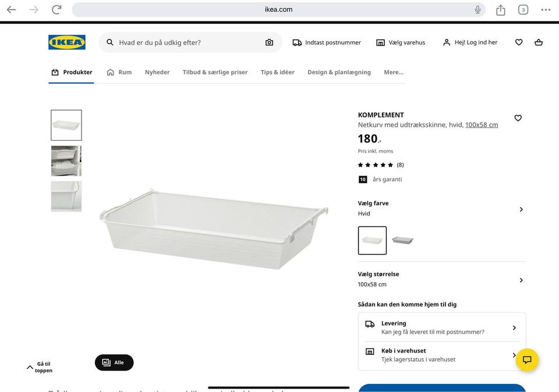Open visual search camera icon

[x=269, y=42]
